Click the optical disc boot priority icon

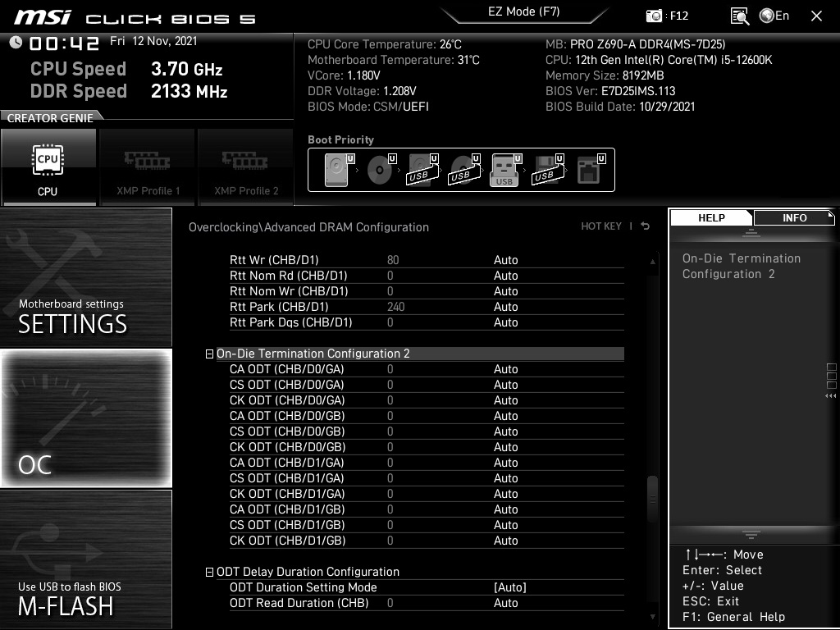(x=381, y=170)
